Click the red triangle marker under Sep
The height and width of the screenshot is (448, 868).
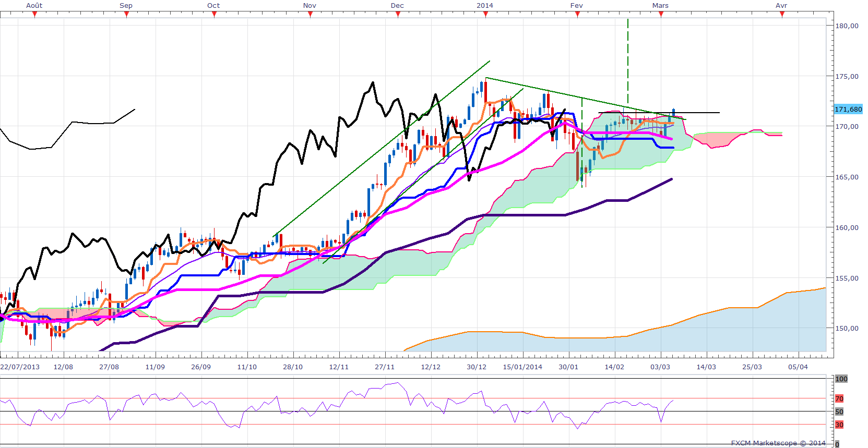click(127, 15)
